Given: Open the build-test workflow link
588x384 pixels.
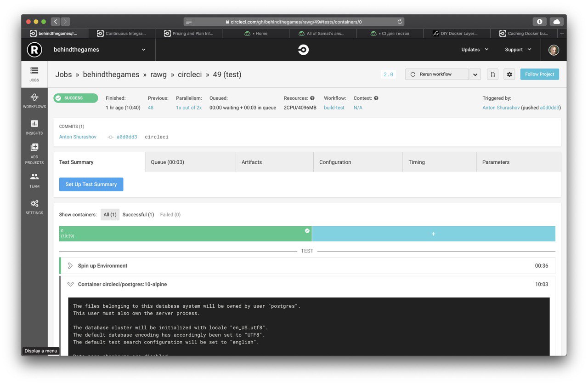Looking at the screenshot, I should click(334, 108).
